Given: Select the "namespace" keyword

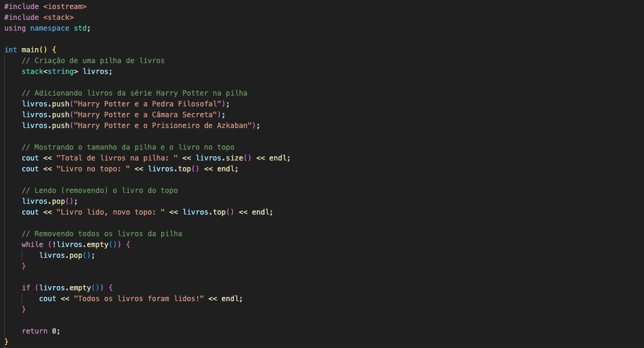Looking at the screenshot, I should [x=50, y=28].
